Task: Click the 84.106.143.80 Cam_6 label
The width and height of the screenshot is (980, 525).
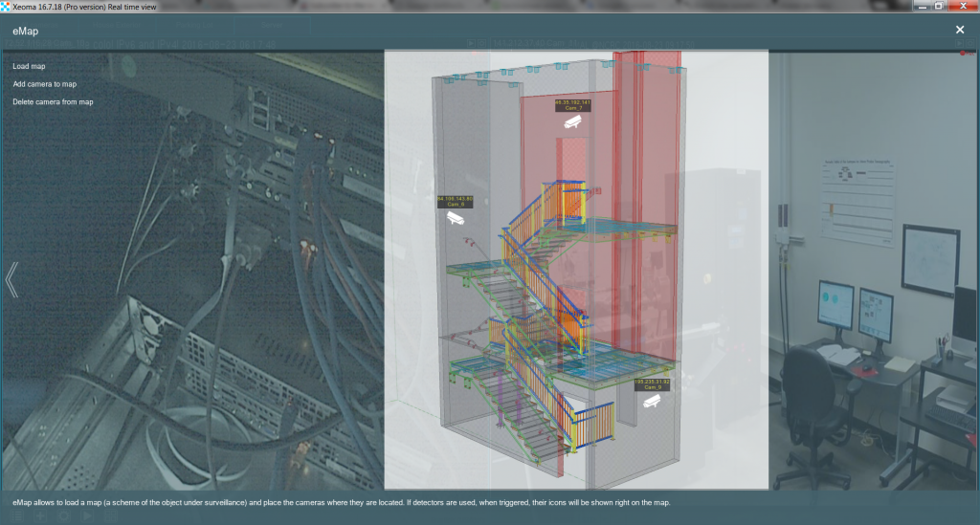Action: [x=455, y=202]
